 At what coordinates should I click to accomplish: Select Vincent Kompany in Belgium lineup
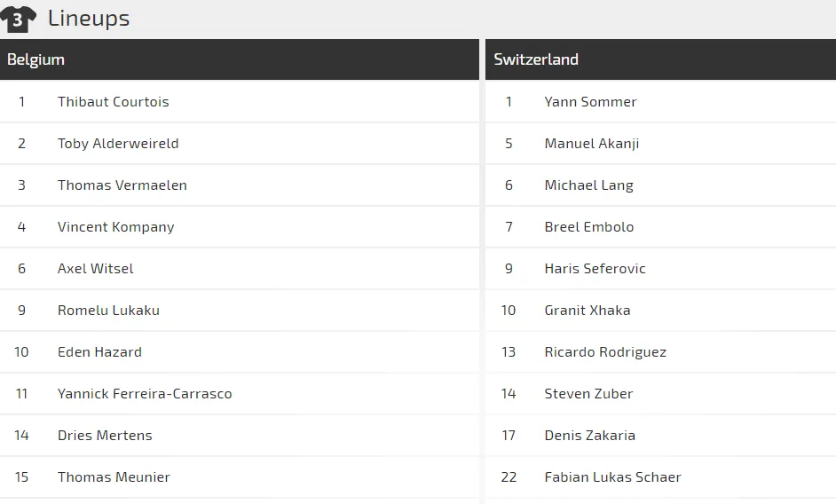tap(115, 226)
